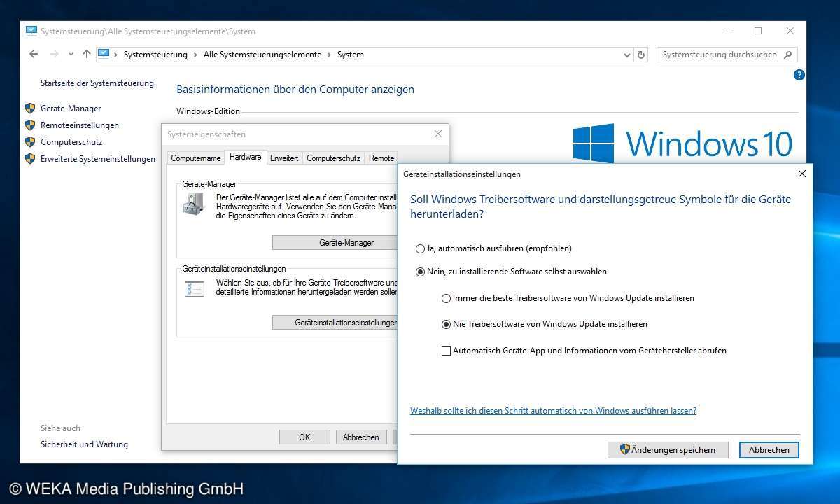
Task: Click the System window title bar icon
Action: (x=31, y=31)
